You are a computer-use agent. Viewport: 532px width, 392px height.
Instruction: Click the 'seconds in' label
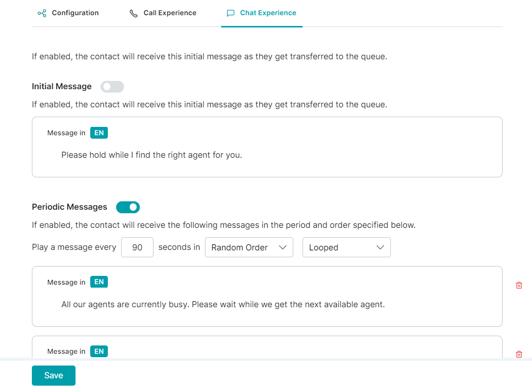[x=179, y=247]
